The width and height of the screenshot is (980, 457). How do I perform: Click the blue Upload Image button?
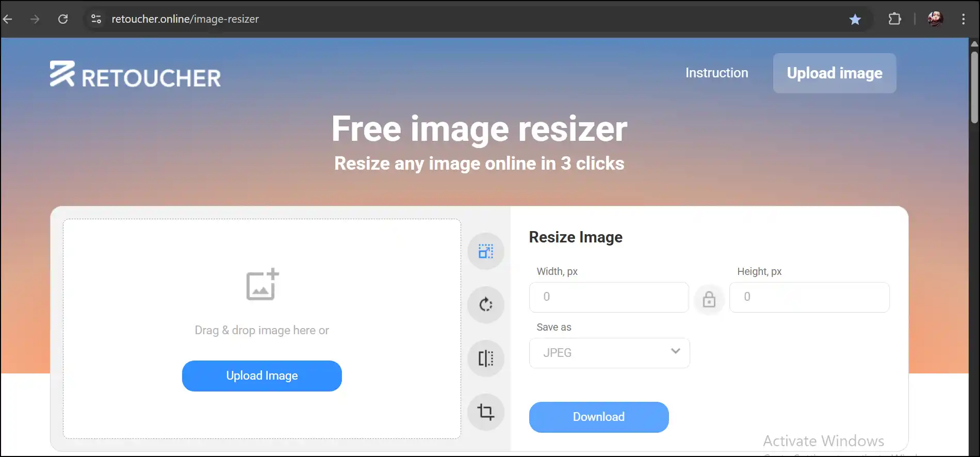262,376
